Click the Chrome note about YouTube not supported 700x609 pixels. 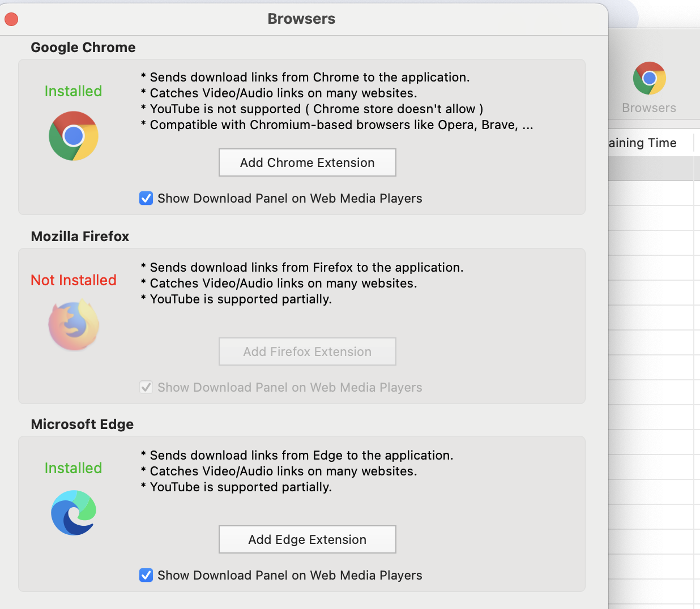click(x=312, y=109)
